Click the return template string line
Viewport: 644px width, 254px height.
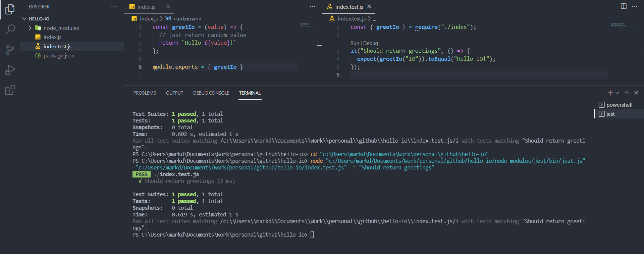tap(197, 43)
